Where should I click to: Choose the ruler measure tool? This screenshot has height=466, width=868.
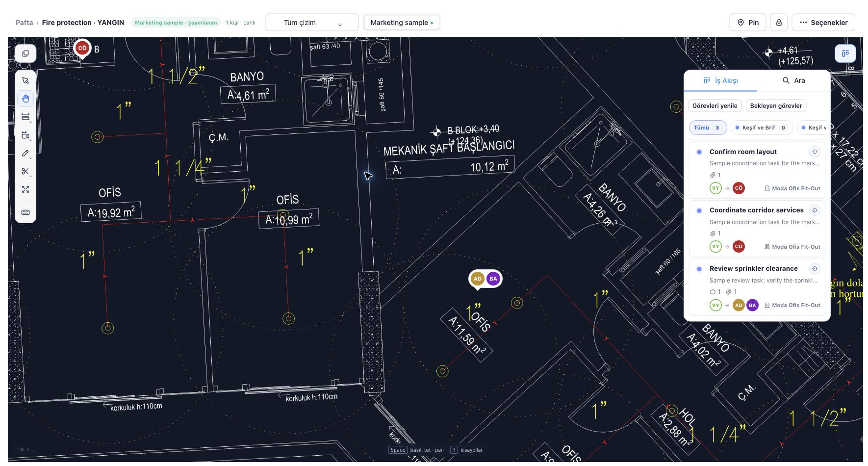[x=26, y=117]
